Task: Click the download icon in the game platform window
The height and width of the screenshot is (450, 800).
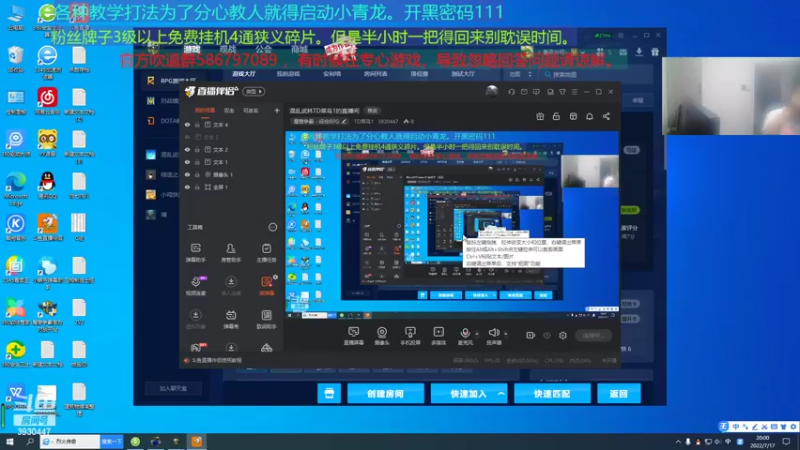Action: 639,52
